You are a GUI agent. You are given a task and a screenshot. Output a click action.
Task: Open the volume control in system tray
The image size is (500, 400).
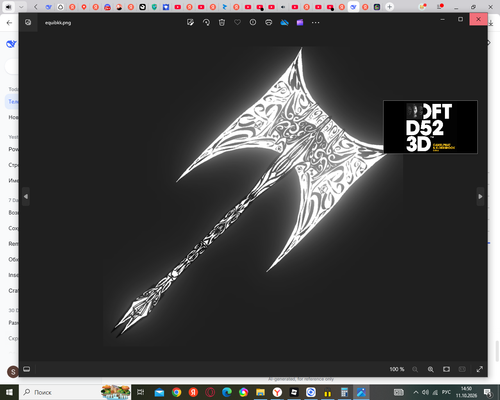425,392
